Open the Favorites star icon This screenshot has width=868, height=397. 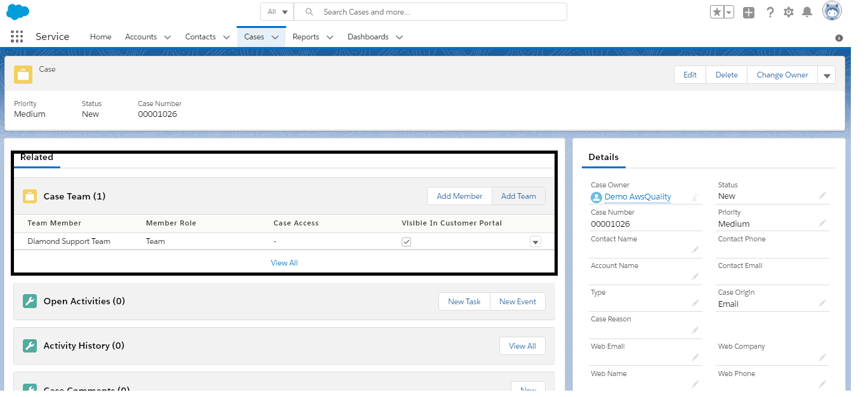coord(717,12)
